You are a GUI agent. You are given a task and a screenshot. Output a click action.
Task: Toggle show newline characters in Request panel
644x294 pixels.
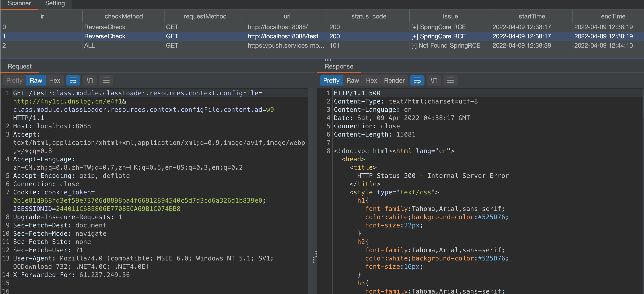click(90, 80)
